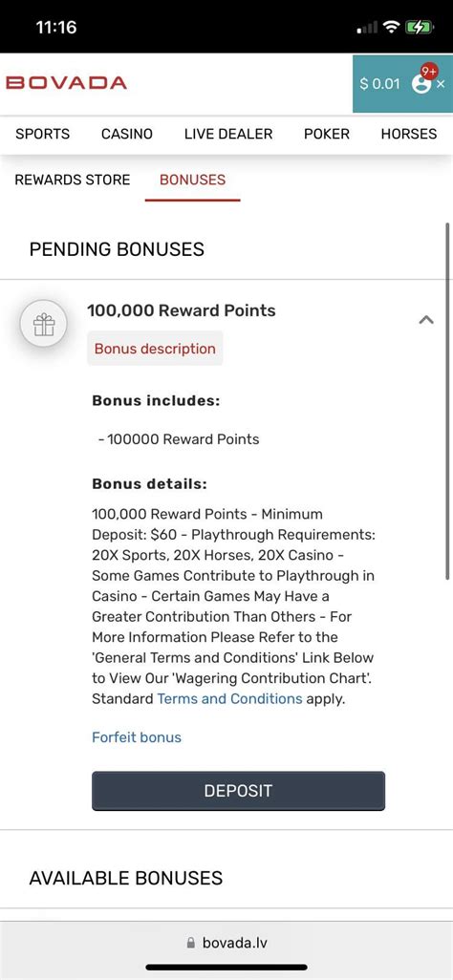Tap the battery status icon
Image resolution: width=453 pixels, height=980 pixels.
pyautogui.click(x=419, y=27)
